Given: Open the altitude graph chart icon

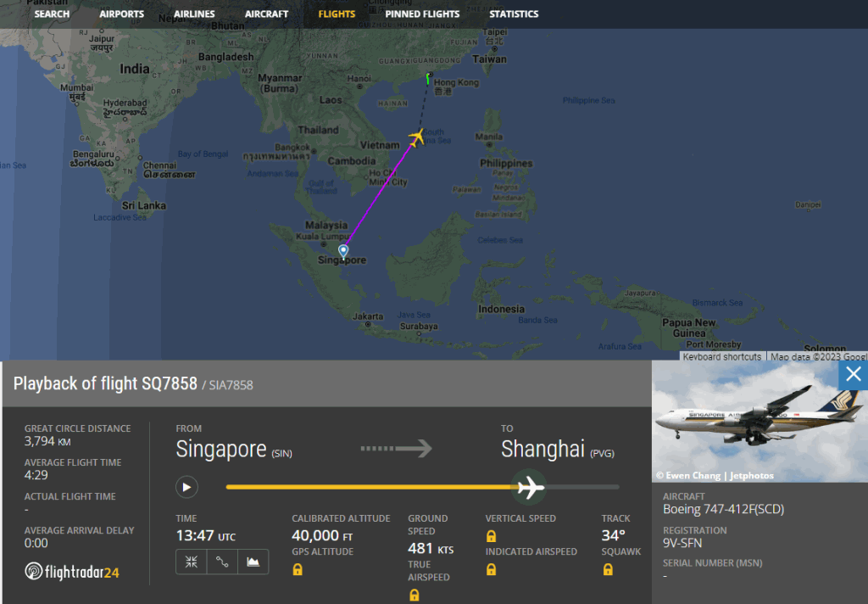Looking at the screenshot, I should 253,562.
